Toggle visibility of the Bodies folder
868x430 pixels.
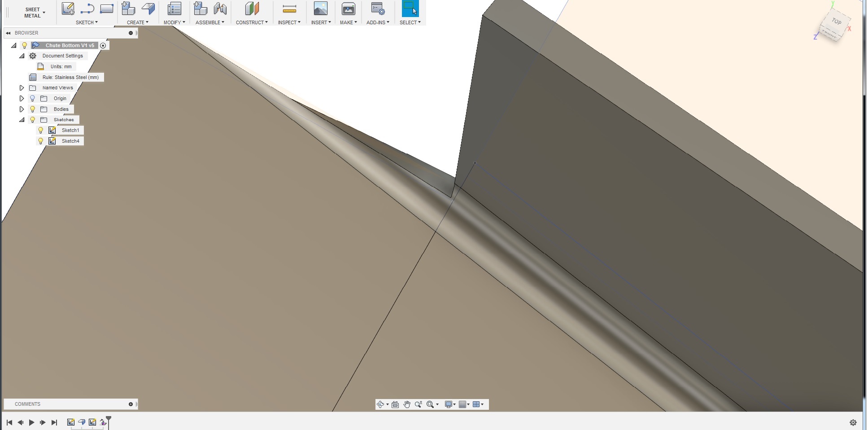point(33,109)
